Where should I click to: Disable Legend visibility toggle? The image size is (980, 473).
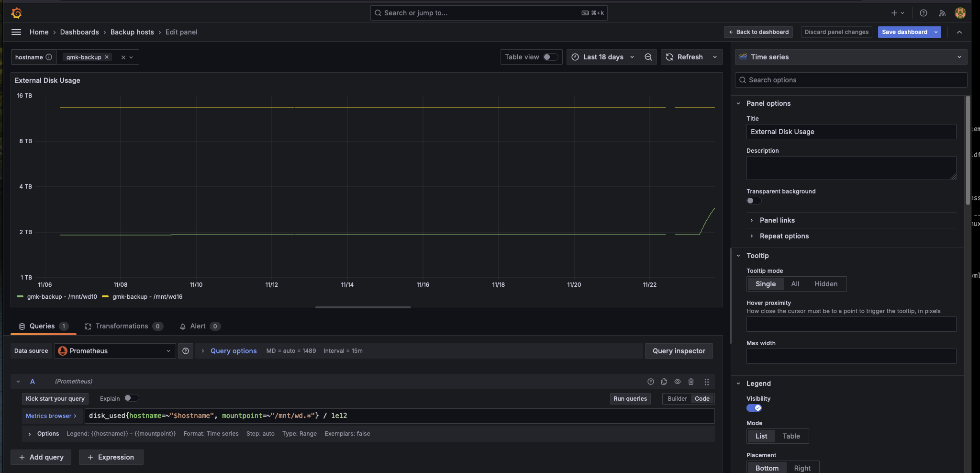click(x=755, y=407)
